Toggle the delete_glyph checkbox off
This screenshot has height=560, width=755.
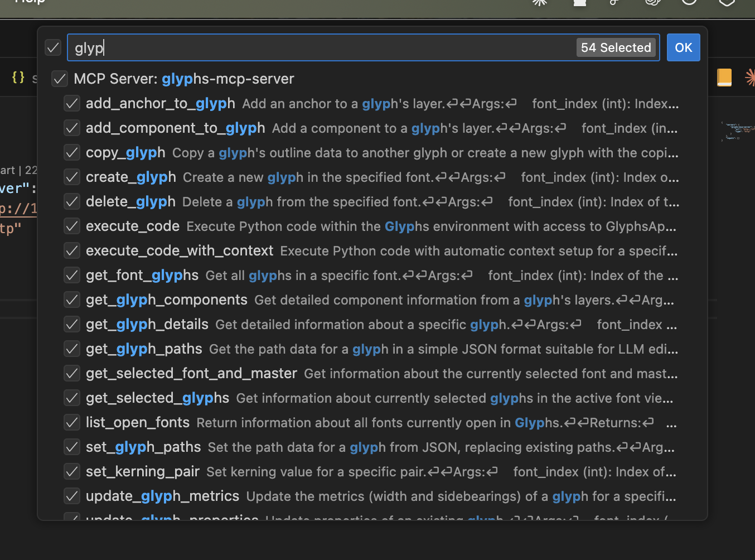pos(72,202)
